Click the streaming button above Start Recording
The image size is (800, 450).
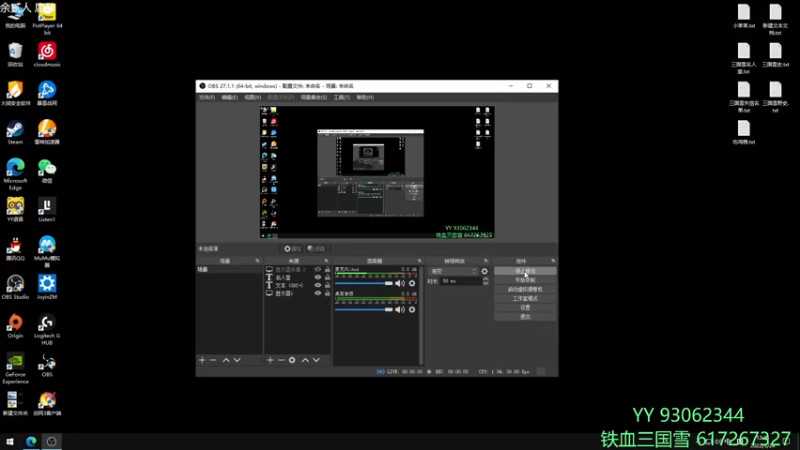pyautogui.click(x=525, y=271)
